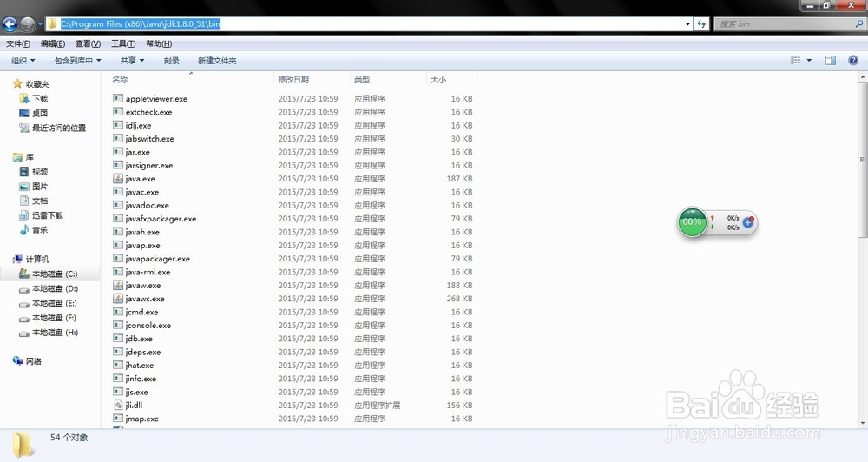Click the 新建文件夹 button
Screen dimensions: 868x462
(217, 61)
